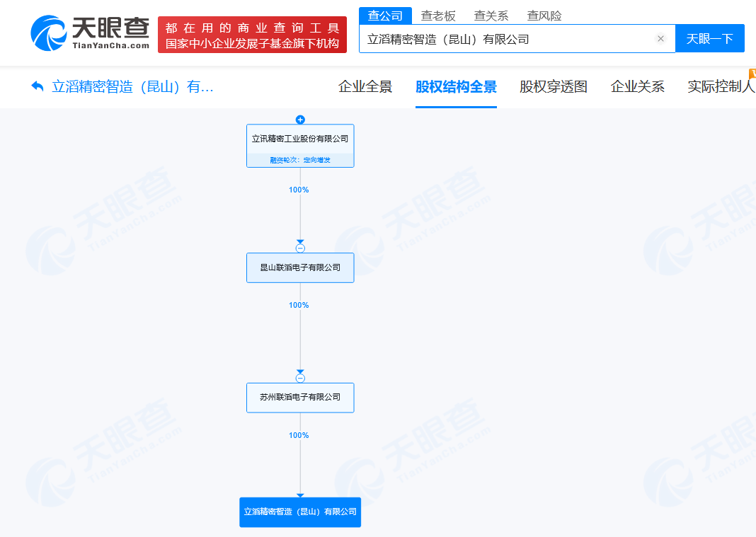The height and width of the screenshot is (537, 756).
Task: Collapse the shareholding branch under 昆山联滔电子
Action: (x=301, y=247)
